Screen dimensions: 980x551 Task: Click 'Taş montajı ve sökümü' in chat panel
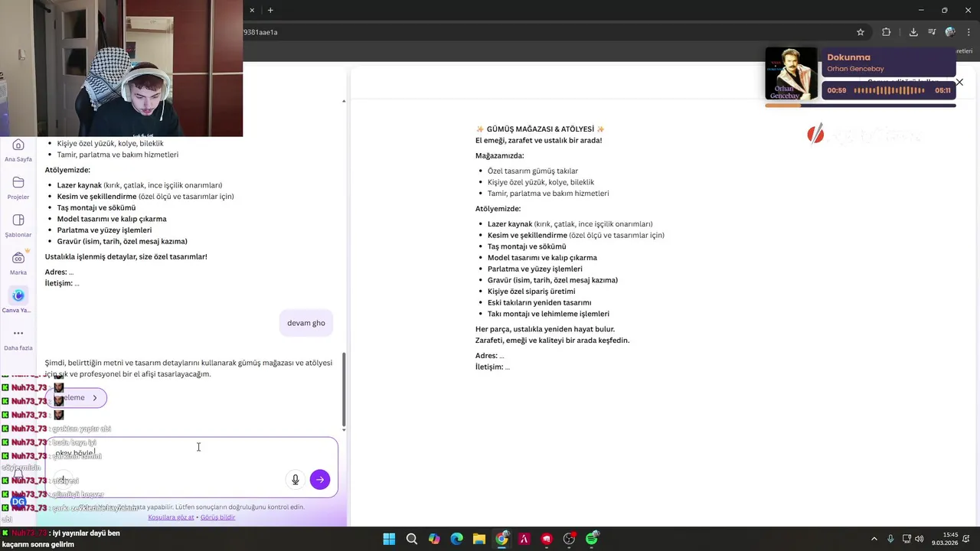point(96,208)
